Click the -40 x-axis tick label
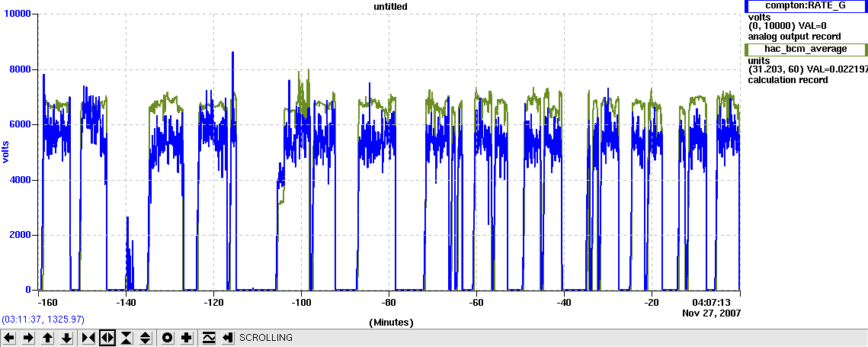Image resolution: width=868 pixels, height=347 pixels. point(563,303)
